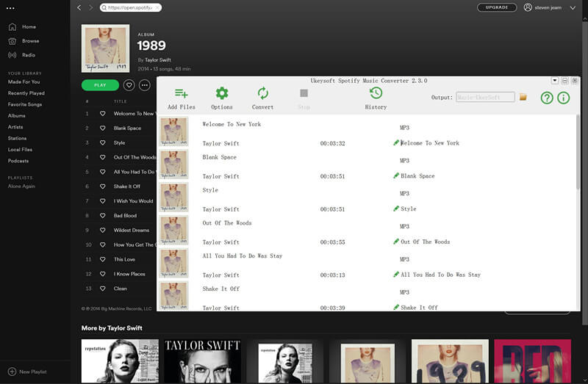Like the track This Love
Screen dimensions: 588x384
(x=102, y=259)
